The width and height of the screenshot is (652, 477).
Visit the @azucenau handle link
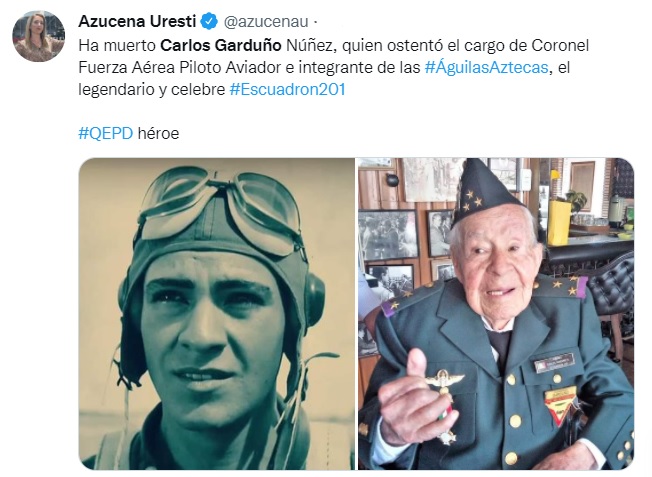click(x=266, y=22)
